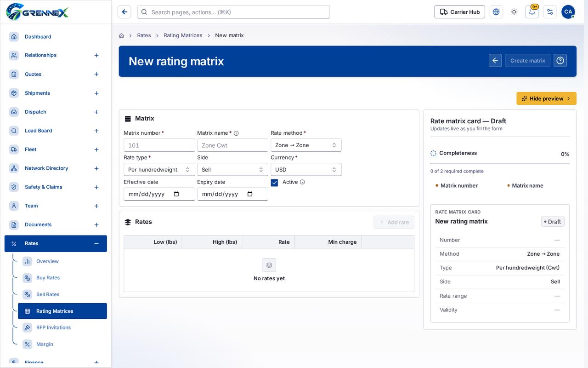The width and height of the screenshot is (588, 368).
Task: Open the display settings sliders icon
Action: (x=550, y=12)
